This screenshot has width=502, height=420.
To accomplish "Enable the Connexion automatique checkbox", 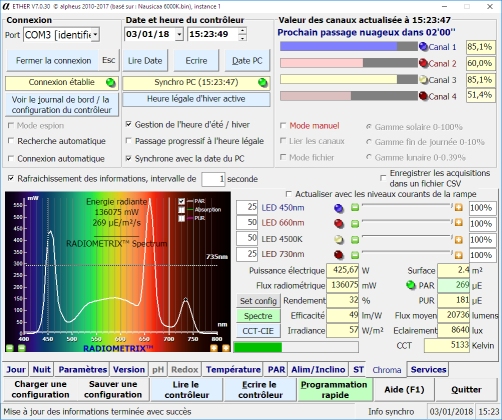I will [x=11, y=158].
